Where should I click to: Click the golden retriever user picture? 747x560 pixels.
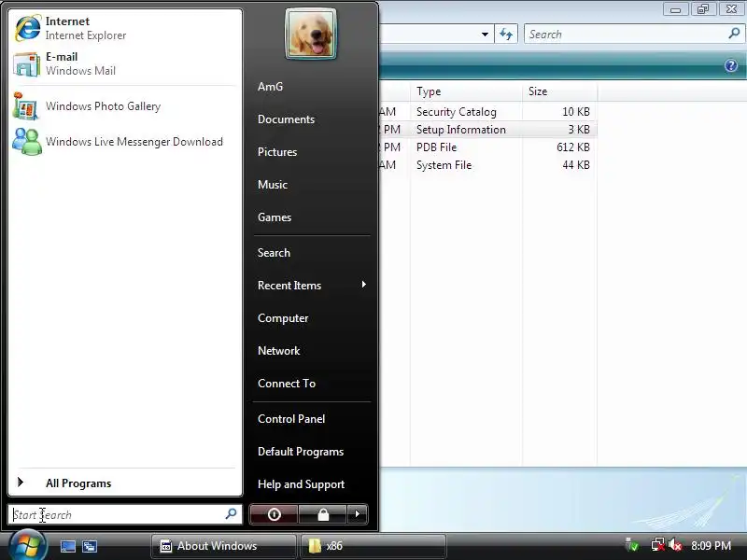[311, 34]
